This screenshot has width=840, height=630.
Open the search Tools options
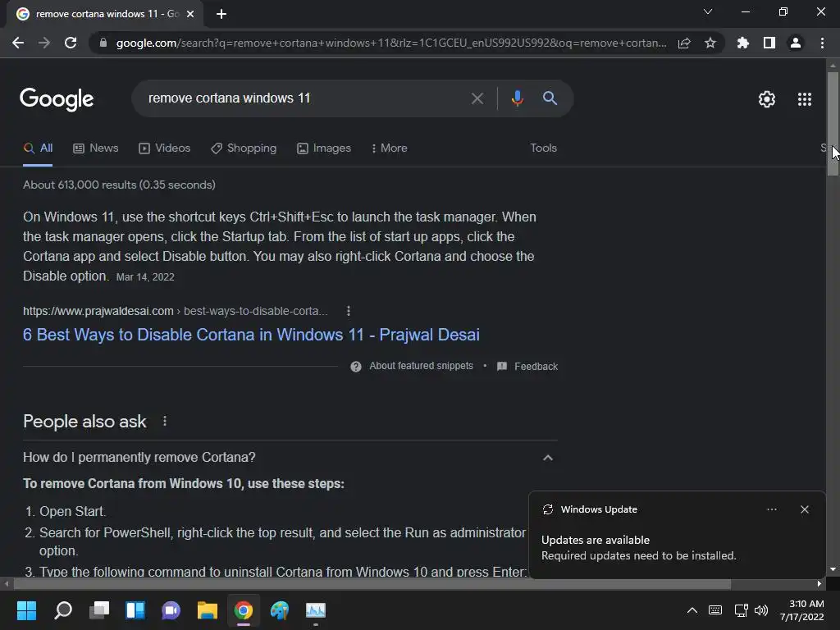(543, 148)
